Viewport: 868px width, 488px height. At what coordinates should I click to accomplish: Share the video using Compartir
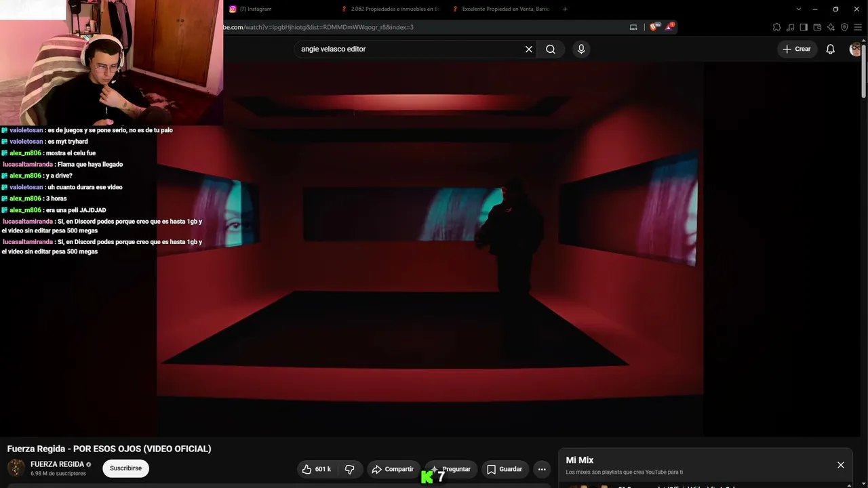pos(393,469)
